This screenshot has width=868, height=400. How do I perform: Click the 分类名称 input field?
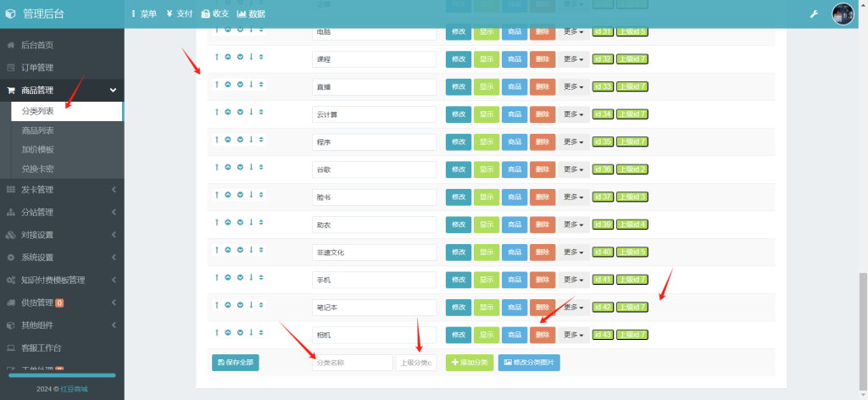(x=352, y=363)
